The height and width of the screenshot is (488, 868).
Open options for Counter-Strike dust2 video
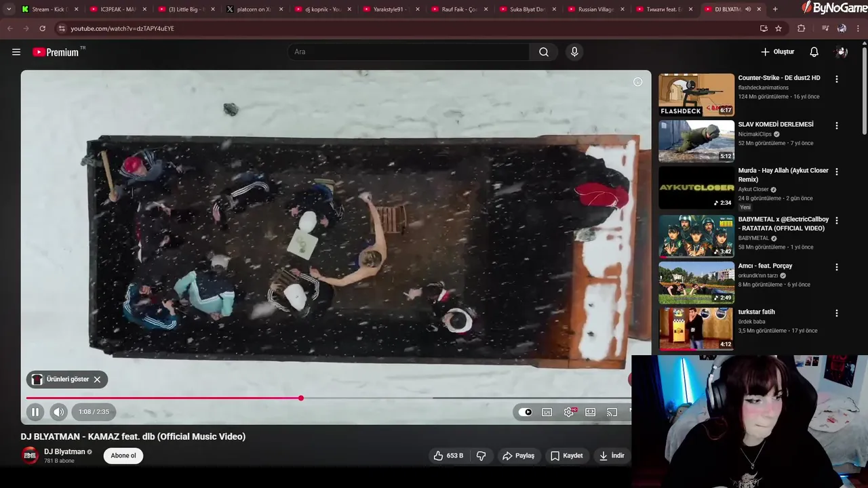pyautogui.click(x=836, y=79)
